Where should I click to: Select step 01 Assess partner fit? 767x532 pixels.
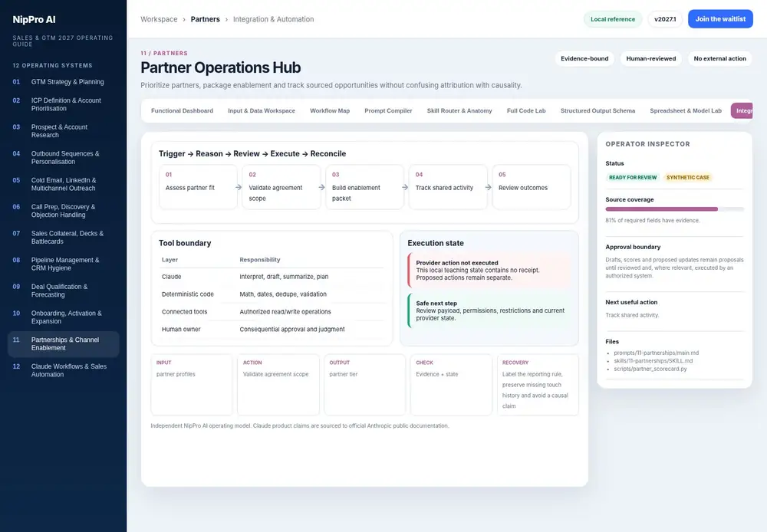click(198, 187)
